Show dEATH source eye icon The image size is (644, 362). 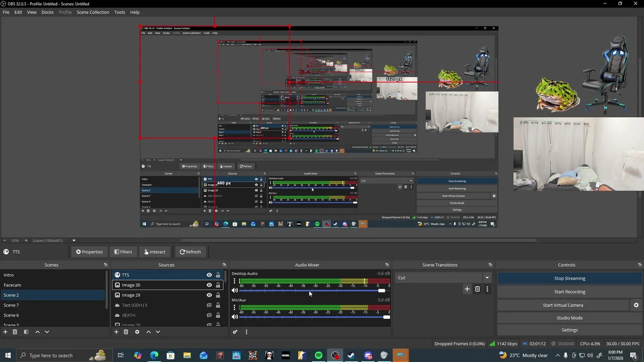[209, 315]
